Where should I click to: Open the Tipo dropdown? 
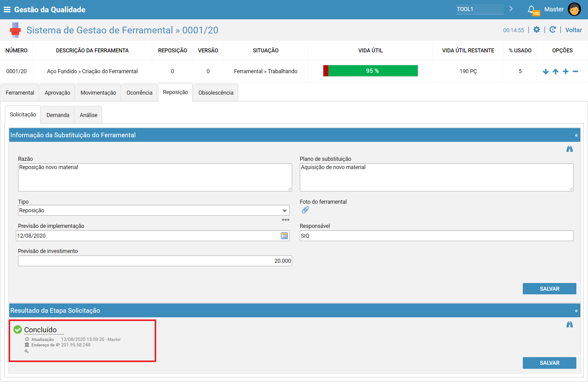click(x=154, y=210)
